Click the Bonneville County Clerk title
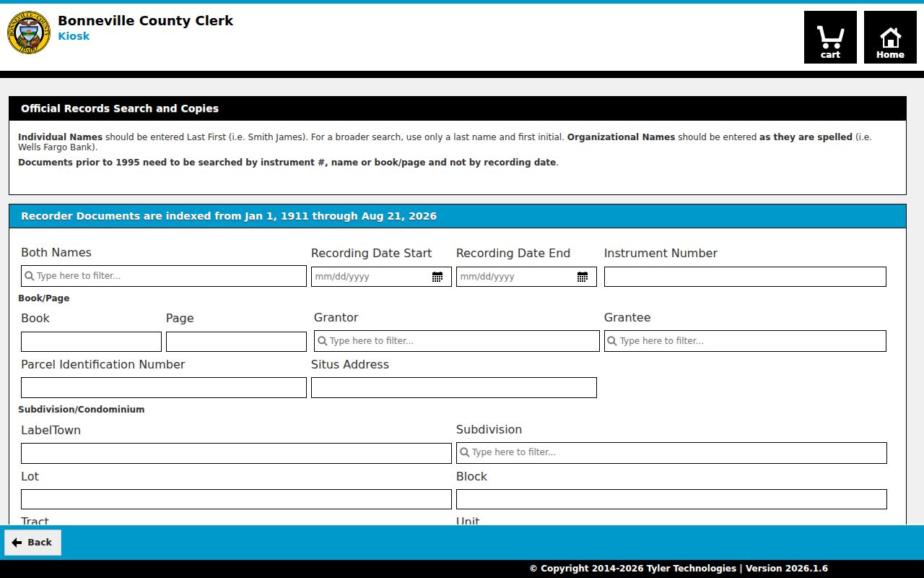Viewport: 924px width, 578px height. point(145,21)
